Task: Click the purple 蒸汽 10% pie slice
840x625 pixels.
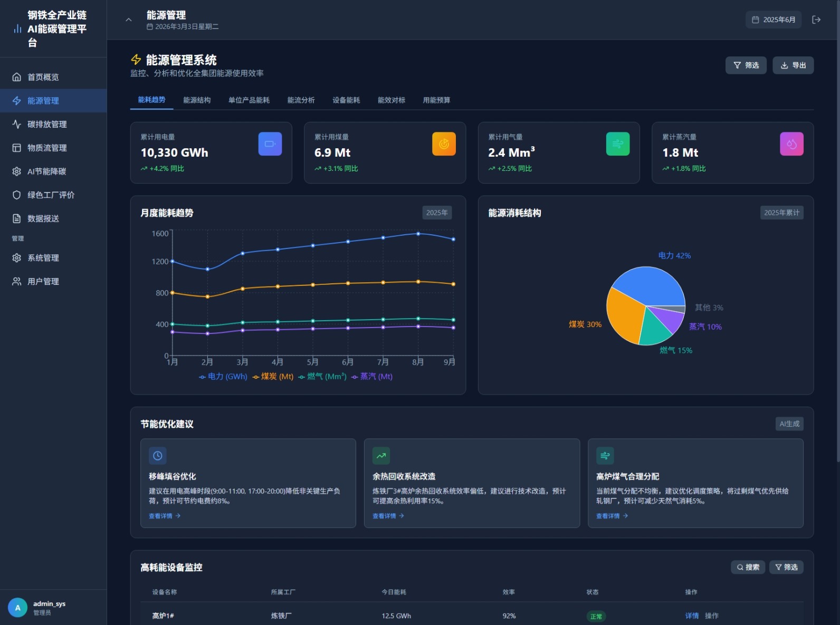Action: (669, 318)
